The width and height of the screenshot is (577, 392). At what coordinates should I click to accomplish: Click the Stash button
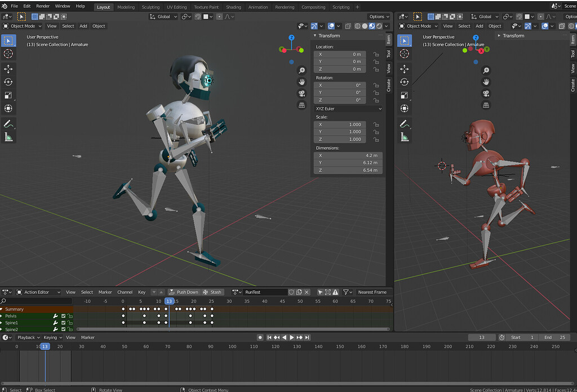(x=212, y=292)
